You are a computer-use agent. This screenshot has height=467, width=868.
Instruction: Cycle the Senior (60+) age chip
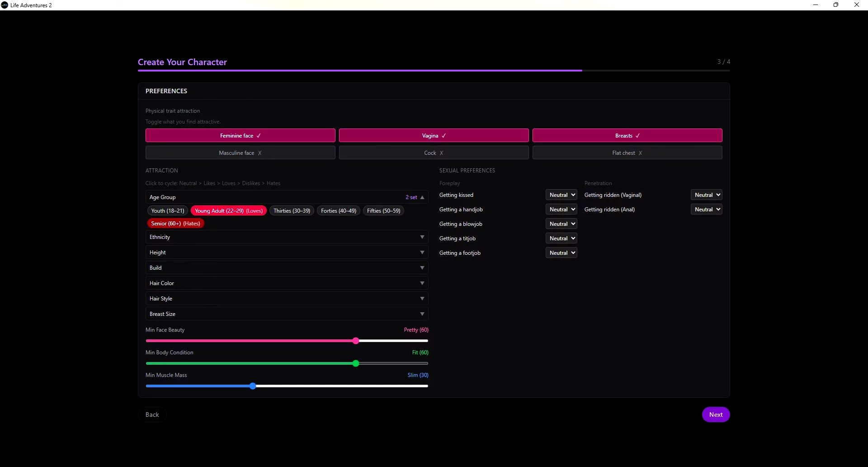[x=175, y=224]
